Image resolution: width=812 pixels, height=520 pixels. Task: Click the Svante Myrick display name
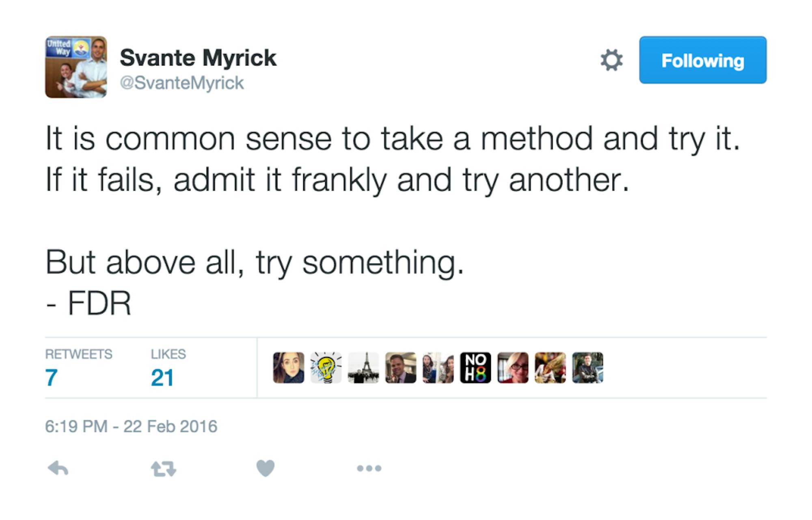tap(198, 58)
